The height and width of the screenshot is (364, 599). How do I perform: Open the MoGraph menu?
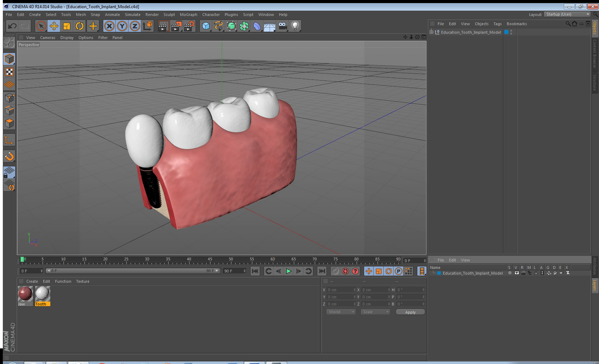188,15
